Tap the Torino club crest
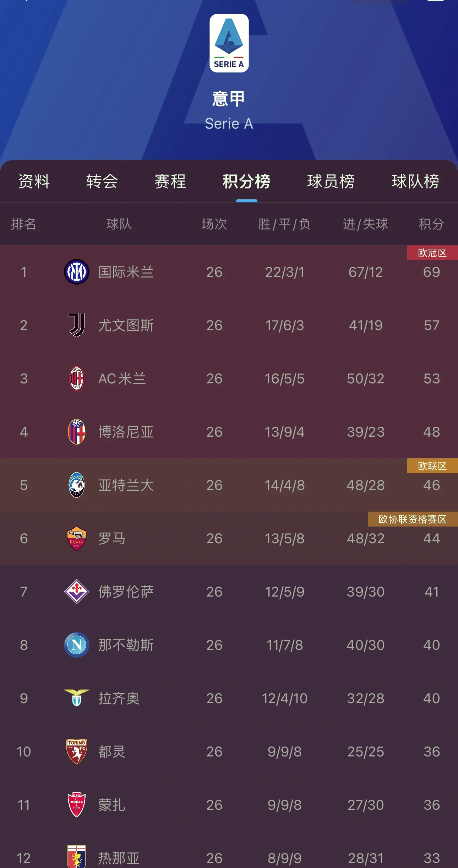The image size is (458, 868). click(x=76, y=751)
